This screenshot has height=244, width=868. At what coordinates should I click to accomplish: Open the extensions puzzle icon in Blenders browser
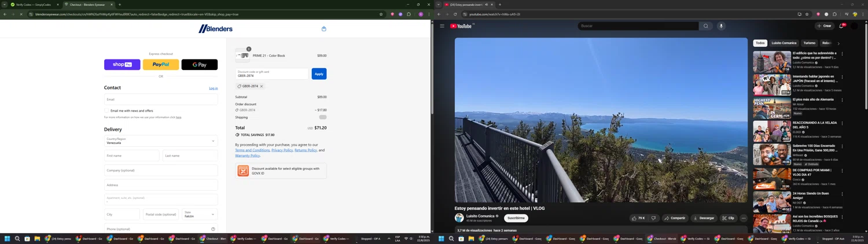(x=409, y=14)
